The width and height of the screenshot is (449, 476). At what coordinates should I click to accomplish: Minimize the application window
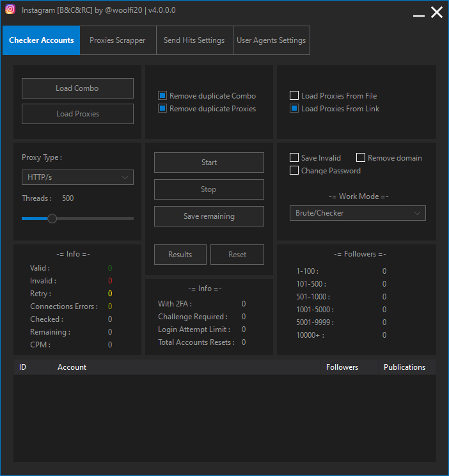(419, 15)
